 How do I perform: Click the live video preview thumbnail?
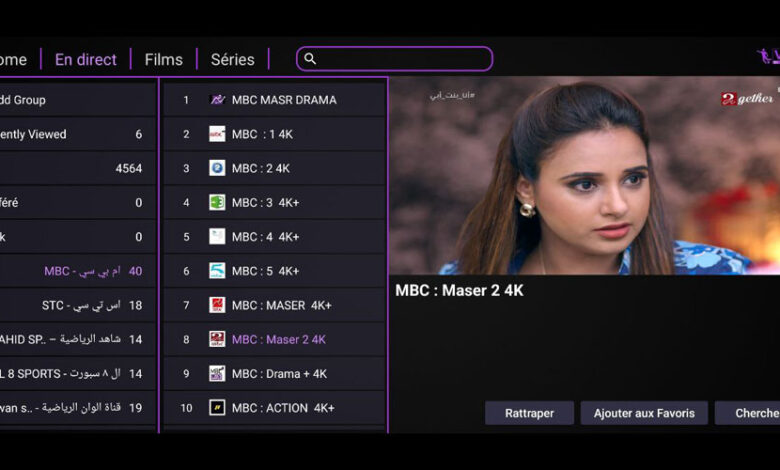click(584, 176)
